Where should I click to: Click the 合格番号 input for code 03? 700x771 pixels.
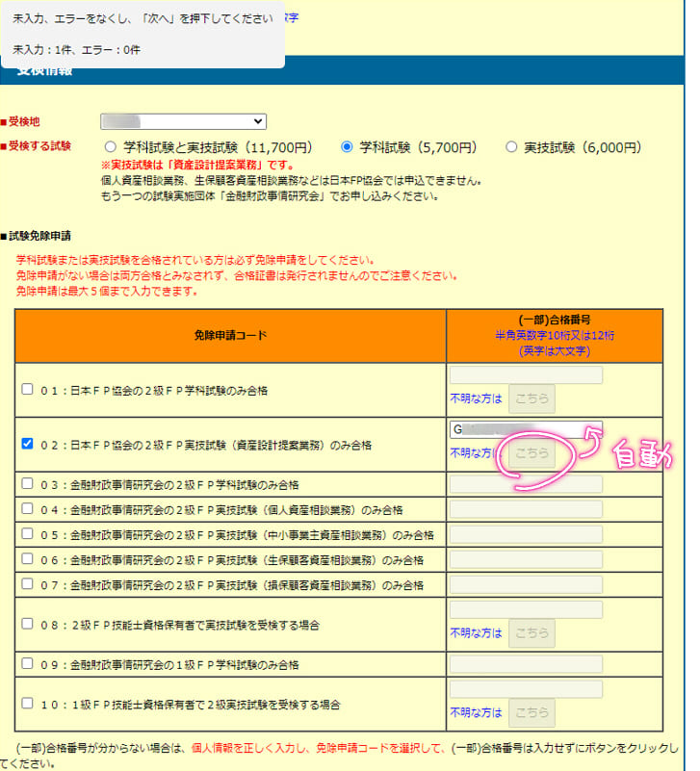[526, 484]
